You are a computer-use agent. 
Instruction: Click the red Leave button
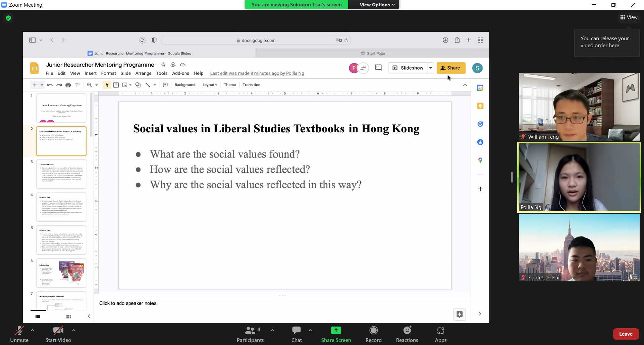point(626,334)
